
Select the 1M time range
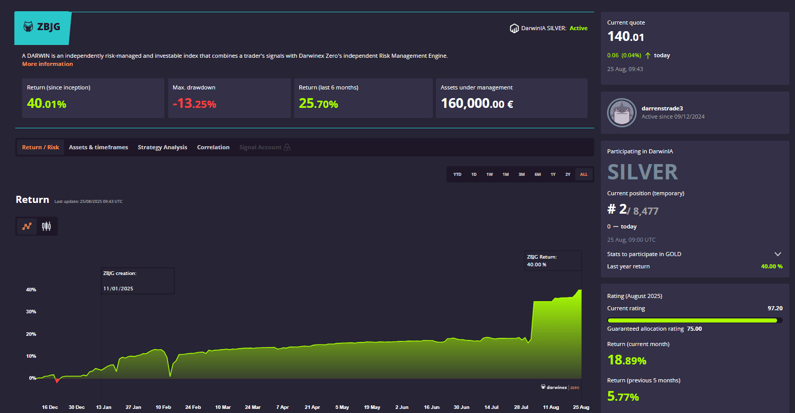pyautogui.click(x=505, y=174)
